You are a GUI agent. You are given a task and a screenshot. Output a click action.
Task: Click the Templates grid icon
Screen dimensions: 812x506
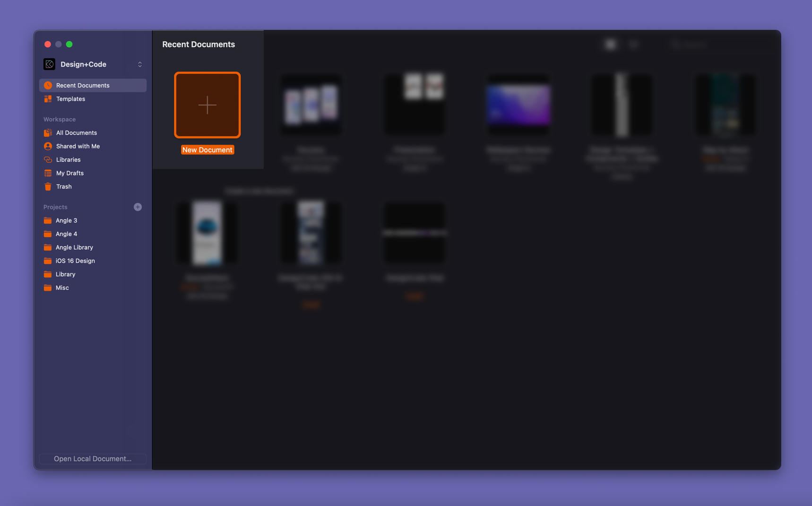point(48,99)
